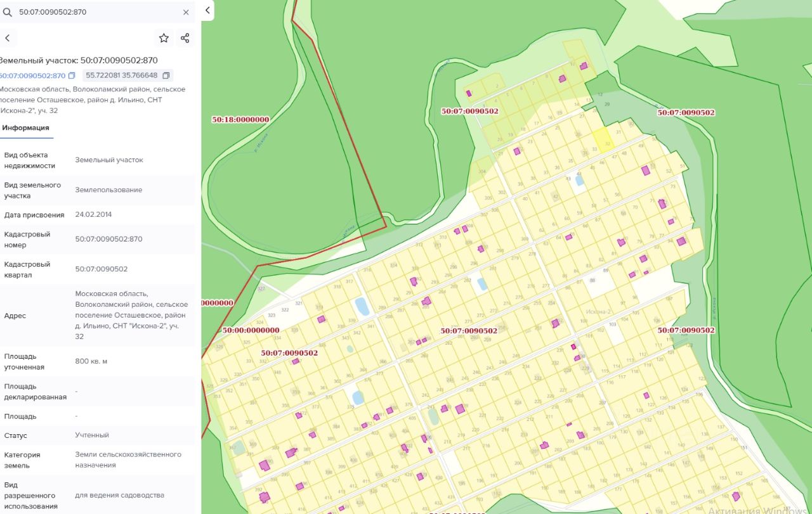
Task: Switch to the Информация tab
Action: tap(25, 128)
